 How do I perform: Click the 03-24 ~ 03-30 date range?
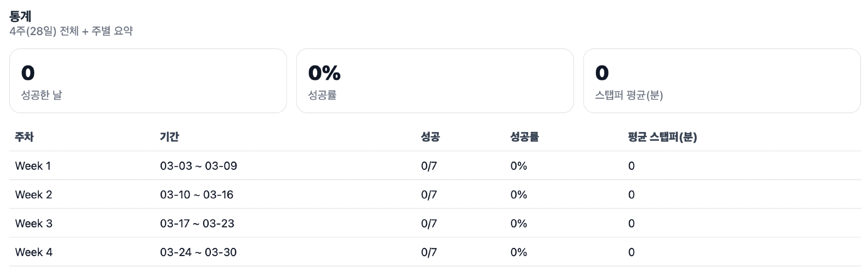tap(198, 252)
